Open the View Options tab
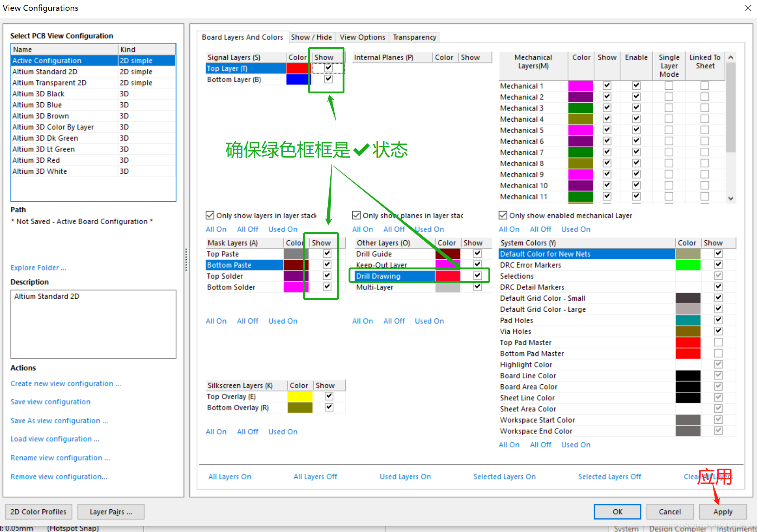This screenshot has height=532, width=757. pos(362,37)
